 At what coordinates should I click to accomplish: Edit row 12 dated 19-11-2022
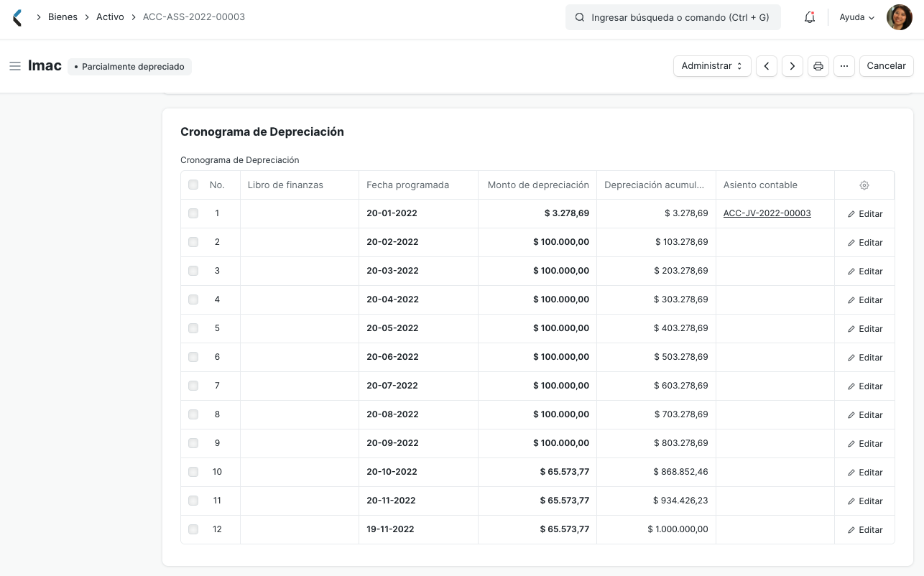(x=865, y=530)
